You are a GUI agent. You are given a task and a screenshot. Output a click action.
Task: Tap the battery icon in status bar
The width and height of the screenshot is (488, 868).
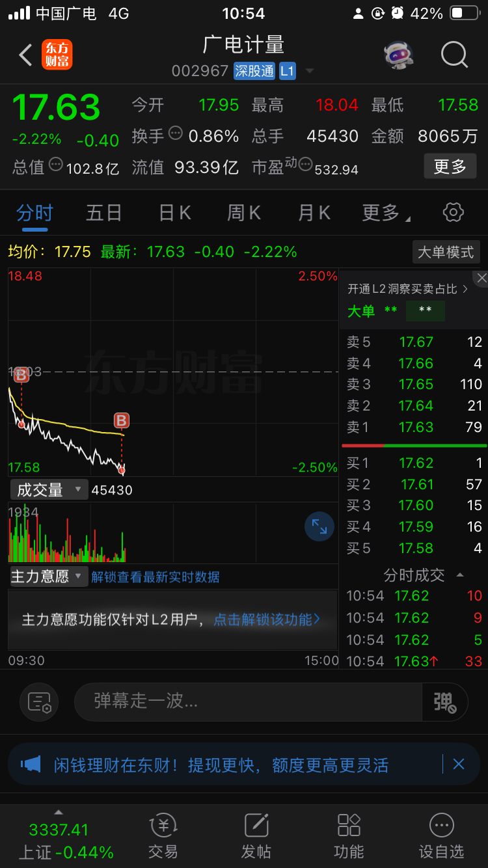click(465, 13)
